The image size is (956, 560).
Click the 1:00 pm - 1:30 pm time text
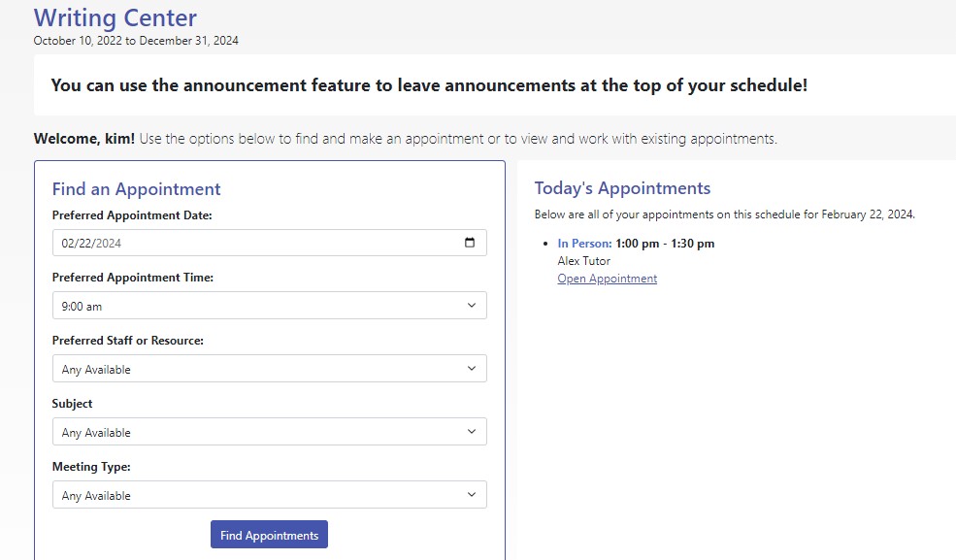665,244
